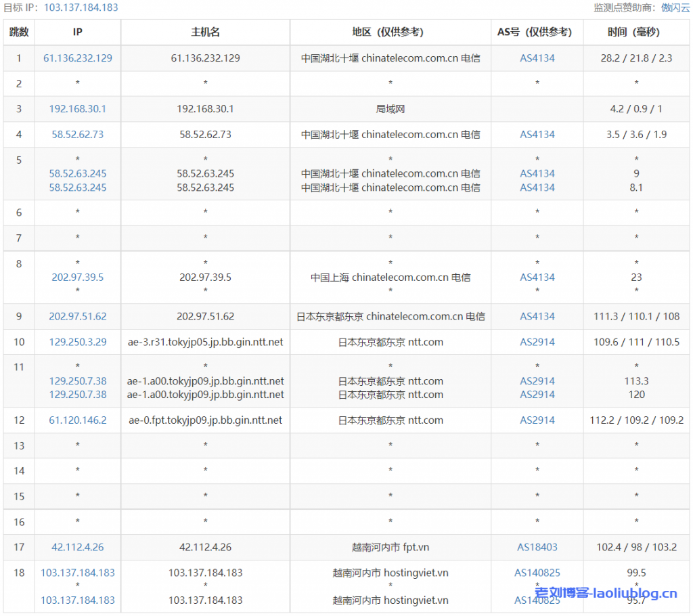
Task: Select hostname ae-3.r31.tokyjp05.jp.bb.gin.ntt.net cell
Action: (x=205, y=343)
